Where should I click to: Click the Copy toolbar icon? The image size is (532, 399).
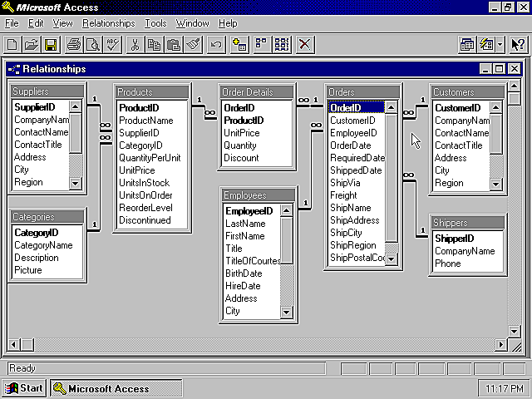click(x=155, y=45)
